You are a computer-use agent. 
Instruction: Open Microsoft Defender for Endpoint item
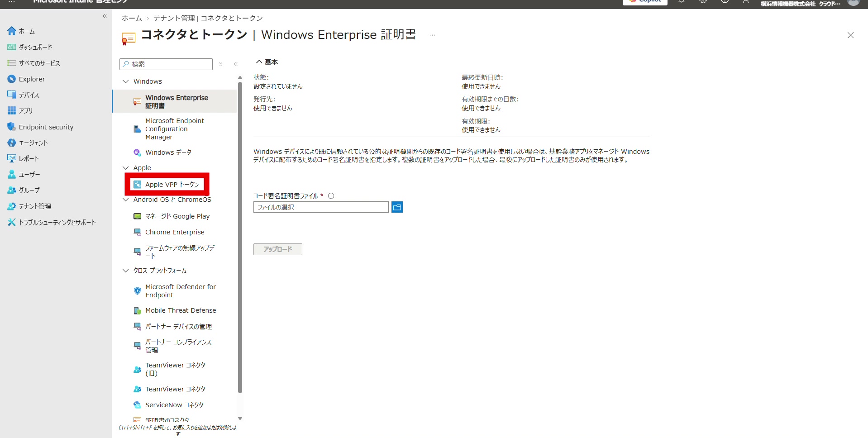click(x=175, y=291)
